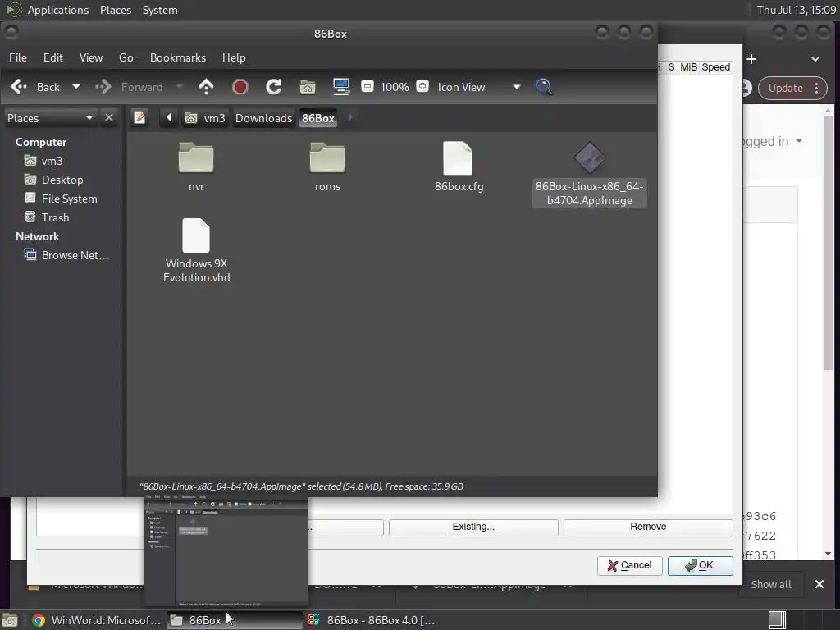
Task: Show earlier path buttons with left arrow
Action: 169,117
